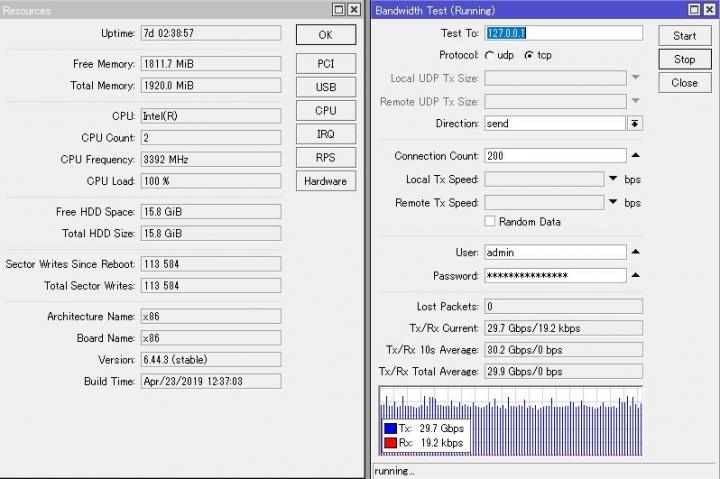Click the Tx/Rx 10s Average value
The width and height of the screenshot is (720, 479).
coord(563,350)
